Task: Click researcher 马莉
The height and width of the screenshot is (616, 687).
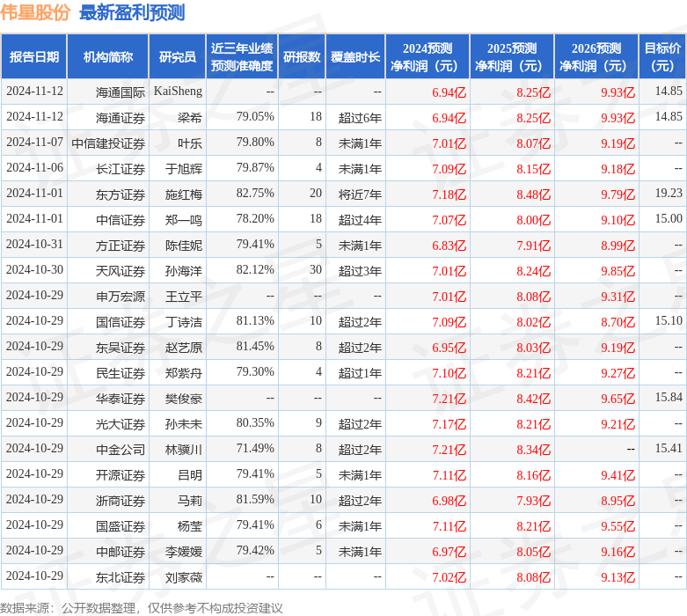Action: tap(190, 500)
